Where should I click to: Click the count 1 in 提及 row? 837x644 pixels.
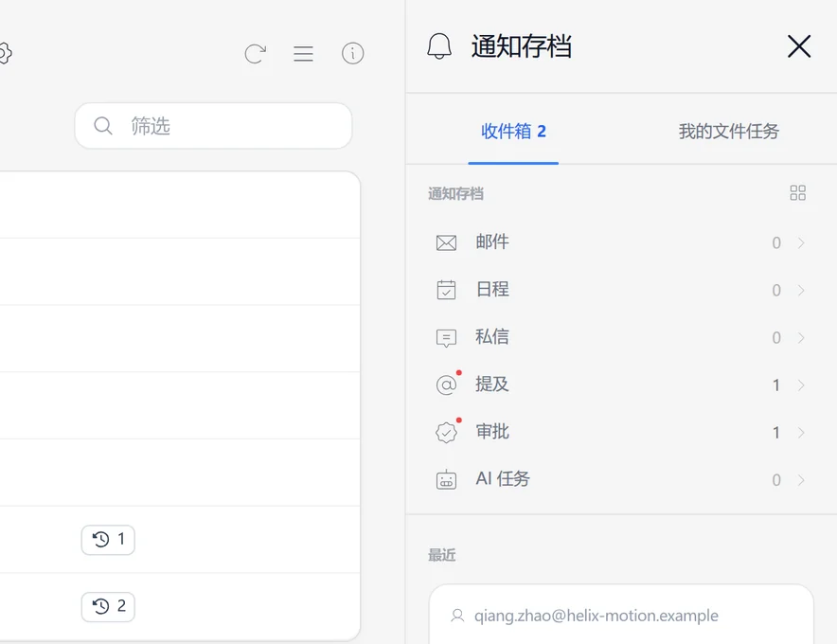click(776, 385)
